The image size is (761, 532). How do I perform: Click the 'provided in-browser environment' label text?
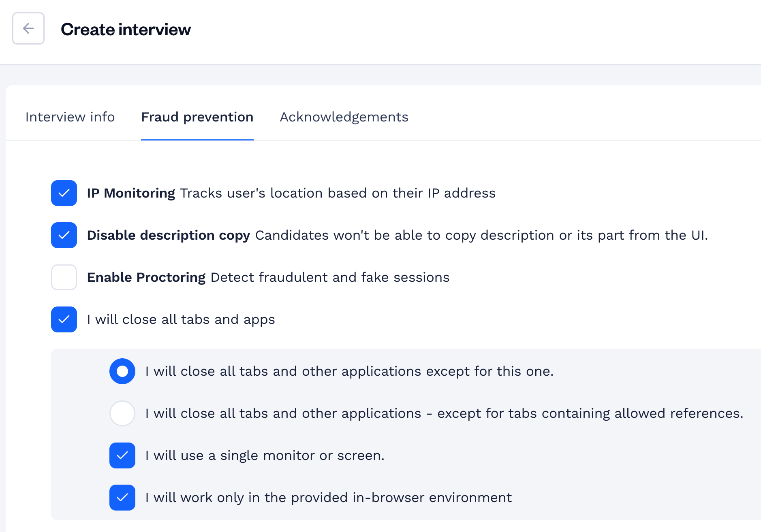(402, 498)
